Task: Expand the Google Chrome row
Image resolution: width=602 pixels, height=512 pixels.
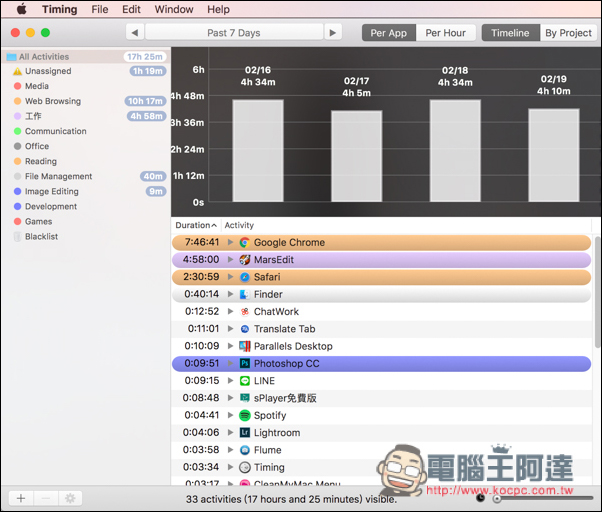Action: pos(230,243)
